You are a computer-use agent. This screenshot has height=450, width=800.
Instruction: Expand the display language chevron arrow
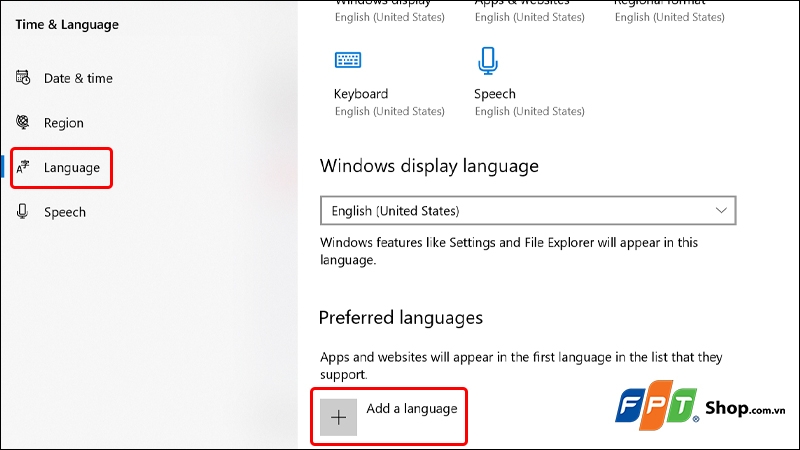[722, 211]
